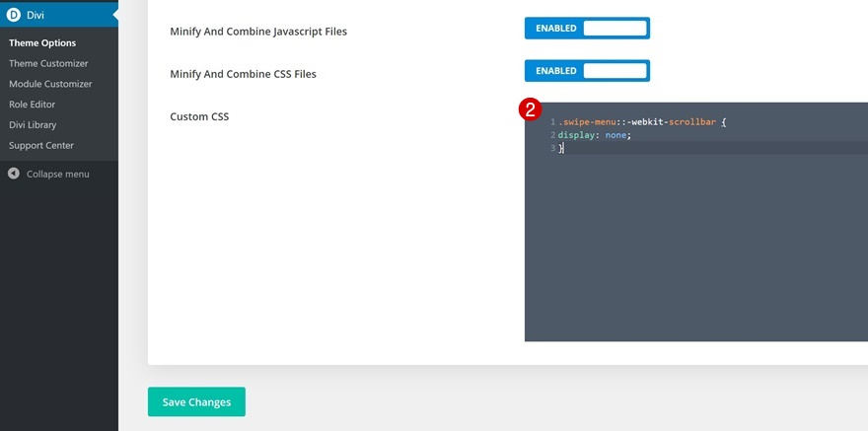This screenshot has height=431, width=868.
Task: Click line 1 of the CSS code
Action: pos(642,121)
